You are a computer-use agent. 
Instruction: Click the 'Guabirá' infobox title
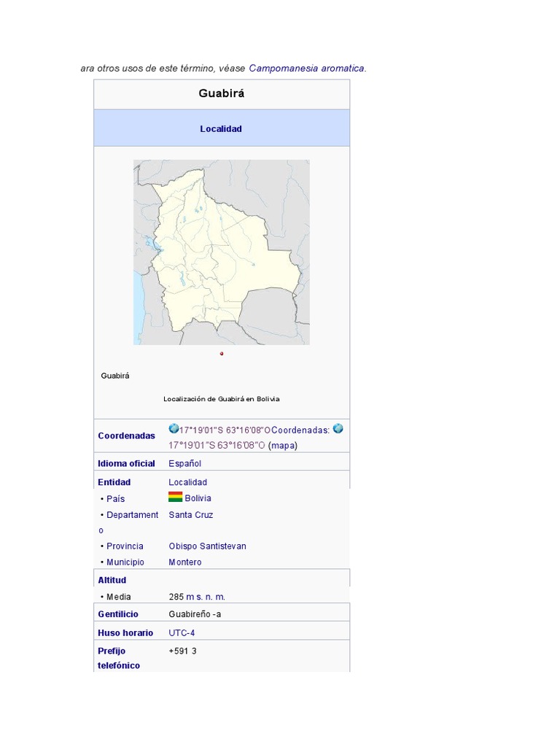pyautogui.click(x=222, y=93)
